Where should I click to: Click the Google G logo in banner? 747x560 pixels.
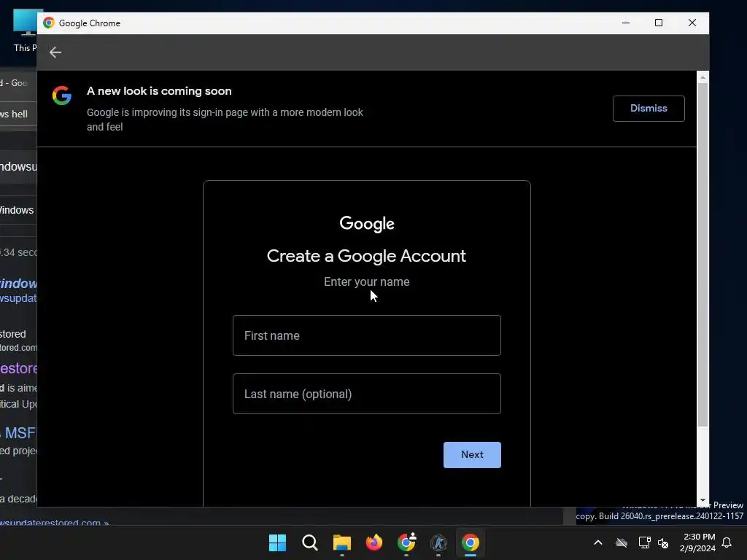[x=62, y=96]
